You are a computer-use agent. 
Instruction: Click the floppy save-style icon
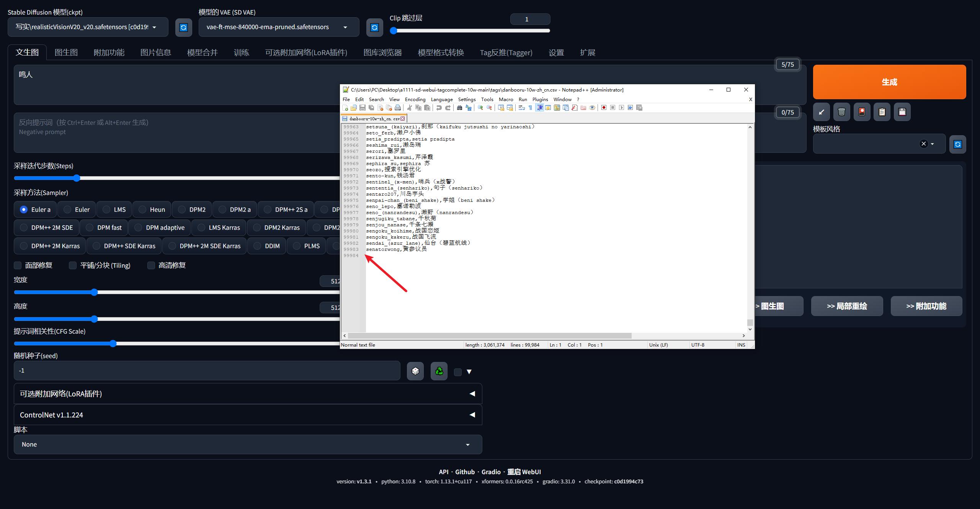tap(902, 112)
